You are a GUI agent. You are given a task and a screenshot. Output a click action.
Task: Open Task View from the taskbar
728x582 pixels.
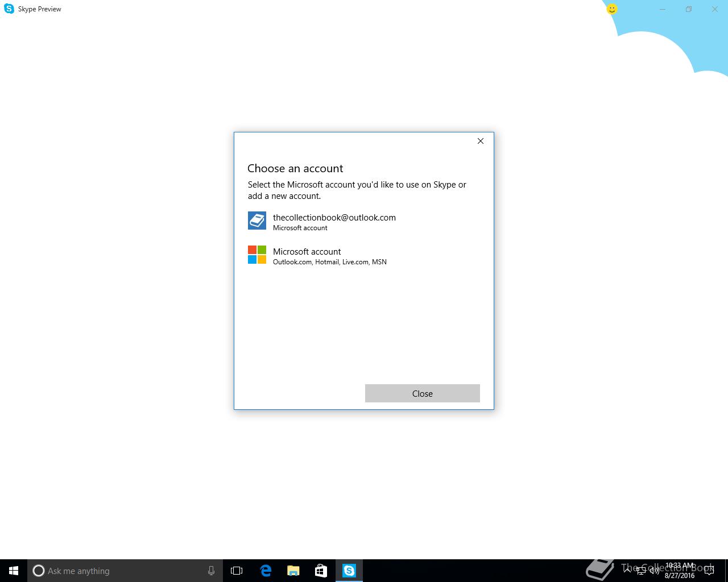click(x=237, y=571)
